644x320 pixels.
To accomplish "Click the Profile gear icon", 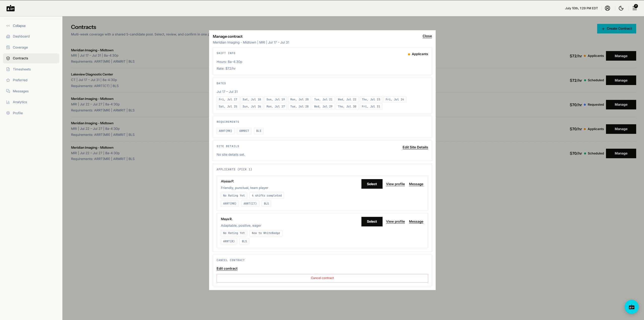I will (8, 113).
